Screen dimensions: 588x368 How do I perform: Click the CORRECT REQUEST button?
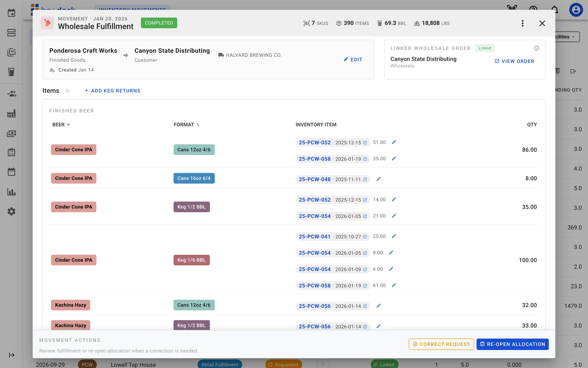441,344
